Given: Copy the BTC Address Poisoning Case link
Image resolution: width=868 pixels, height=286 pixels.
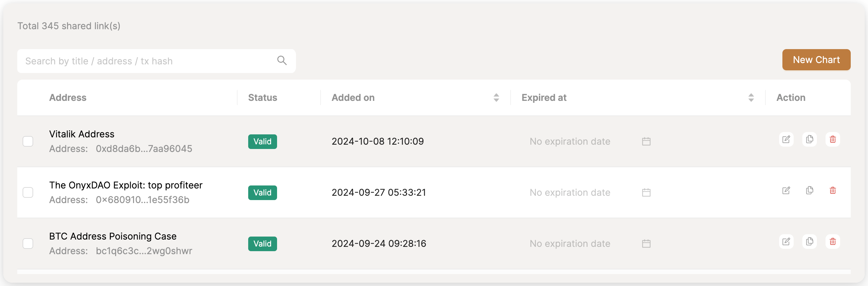Looking at the screenshot, I should [809, 242].
